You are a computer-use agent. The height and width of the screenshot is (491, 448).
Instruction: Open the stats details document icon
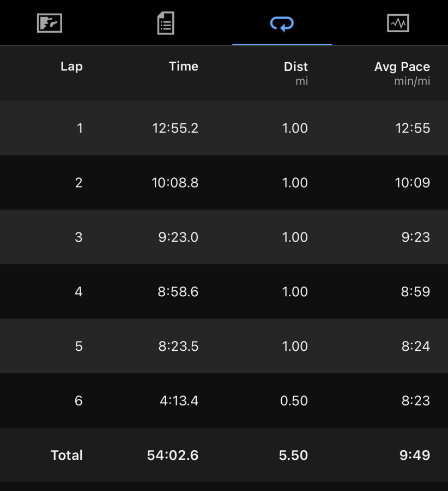tap(166, 23)
